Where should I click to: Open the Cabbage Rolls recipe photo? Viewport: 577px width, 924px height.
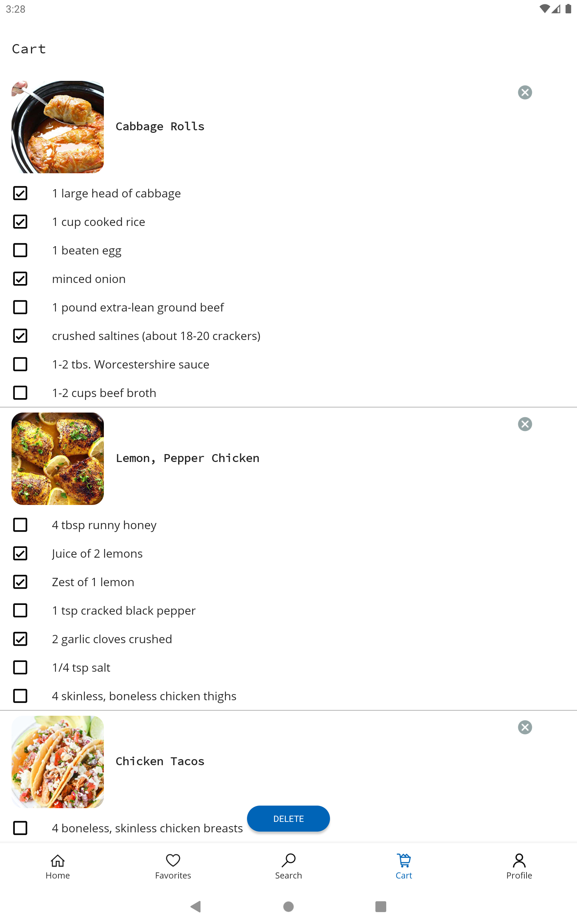click(x=58, y=127)
